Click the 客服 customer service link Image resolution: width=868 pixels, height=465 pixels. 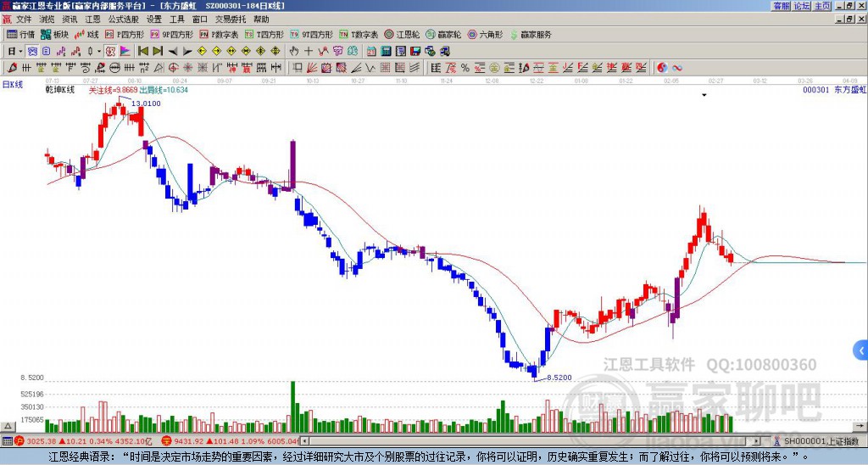click(782, 6)
